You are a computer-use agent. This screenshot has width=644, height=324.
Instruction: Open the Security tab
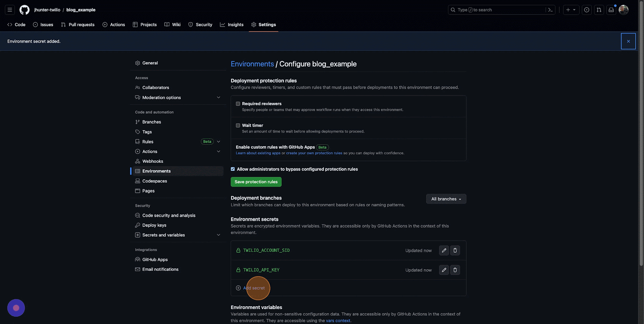tap(200, 25)
